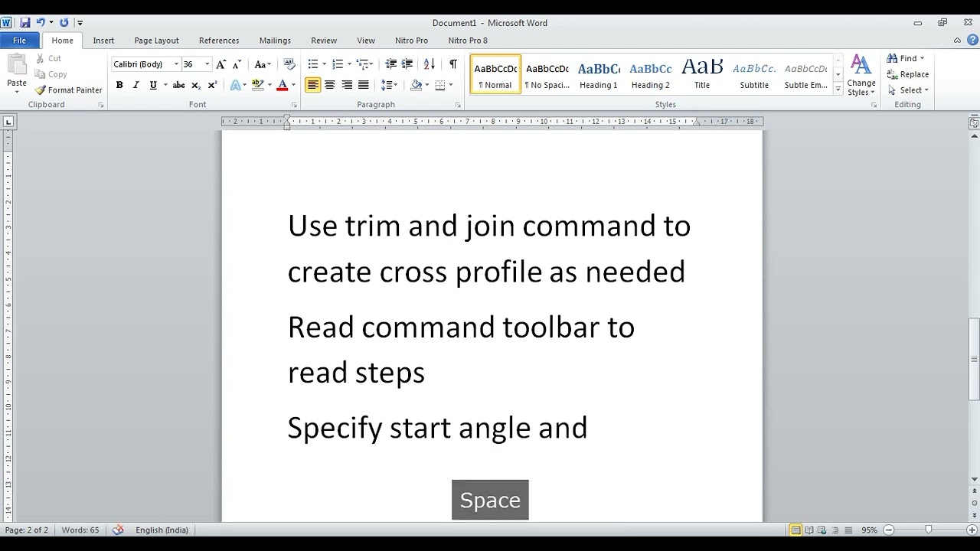
Task: Click the Undo icon in title bar
Action: [41, 23]
